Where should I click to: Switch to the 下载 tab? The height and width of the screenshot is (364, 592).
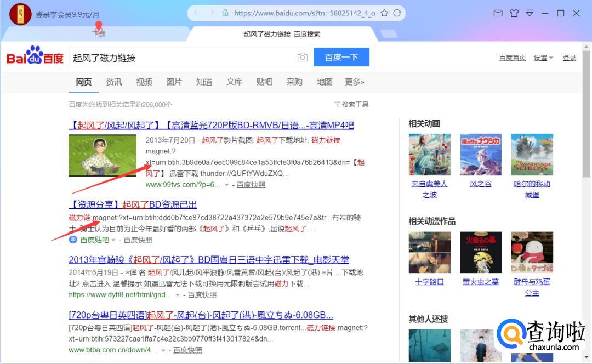99,34
